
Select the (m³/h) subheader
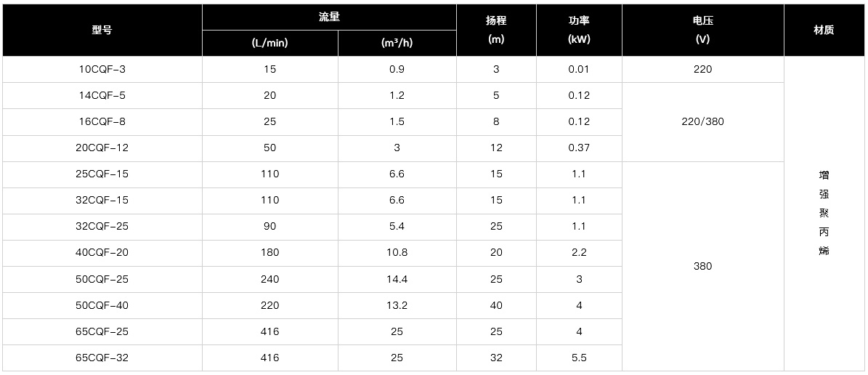tap(397, 43)
